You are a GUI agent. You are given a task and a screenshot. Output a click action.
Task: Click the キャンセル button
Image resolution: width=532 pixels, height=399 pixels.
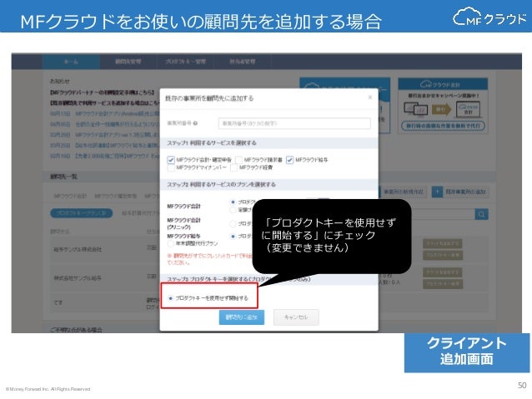pos(296,317)
